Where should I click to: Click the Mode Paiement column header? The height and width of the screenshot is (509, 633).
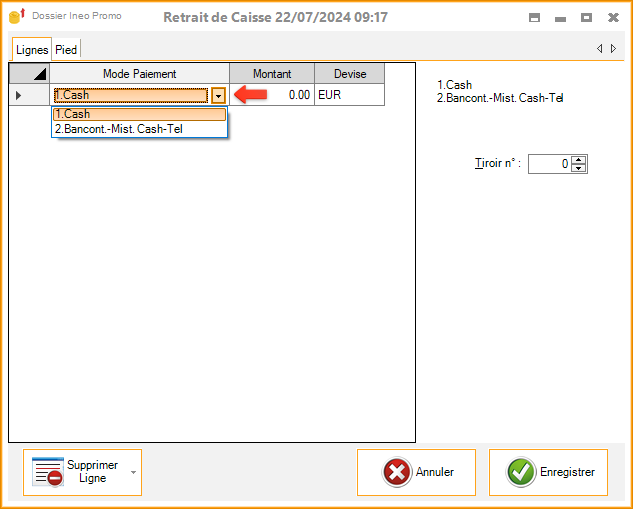(140, 73)
